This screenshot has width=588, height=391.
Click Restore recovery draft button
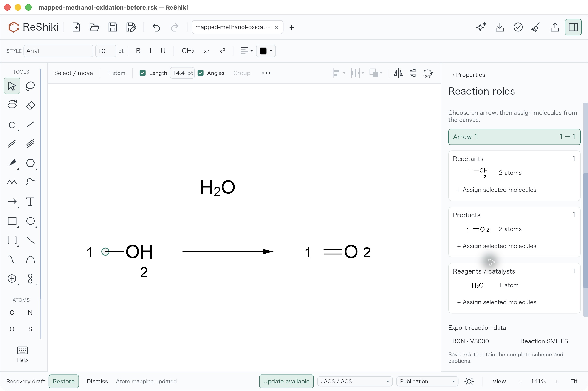point(64,381)
